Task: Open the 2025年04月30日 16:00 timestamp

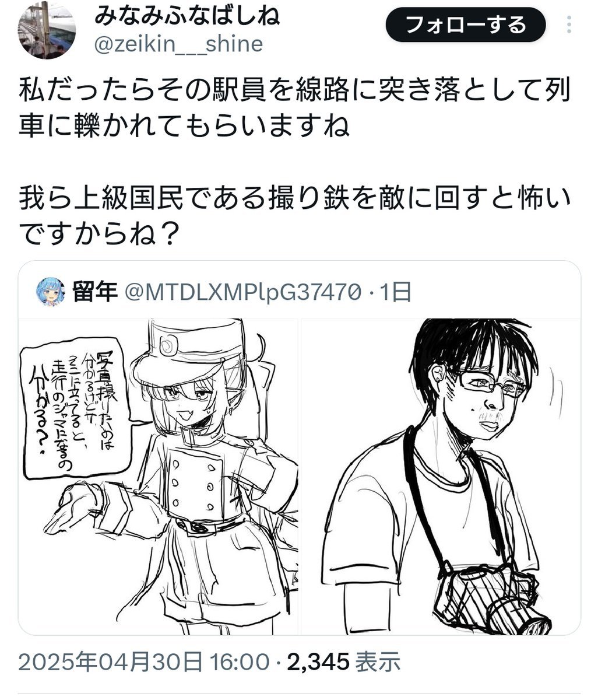Action: pyautogui.click(x=144, y=662)
